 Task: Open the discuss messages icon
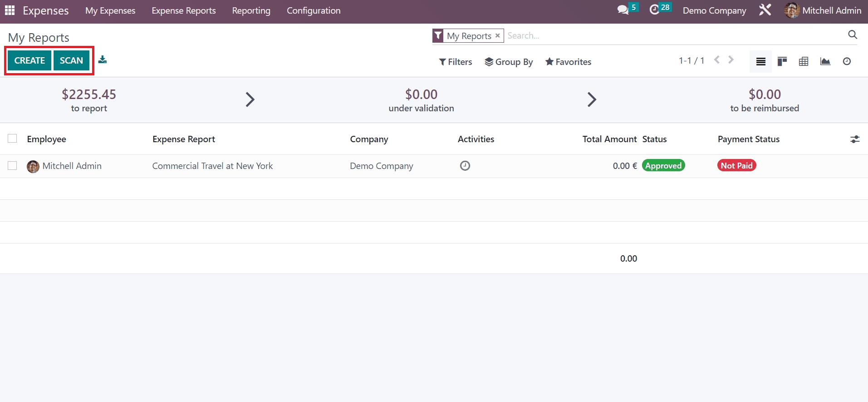point(623,10)
